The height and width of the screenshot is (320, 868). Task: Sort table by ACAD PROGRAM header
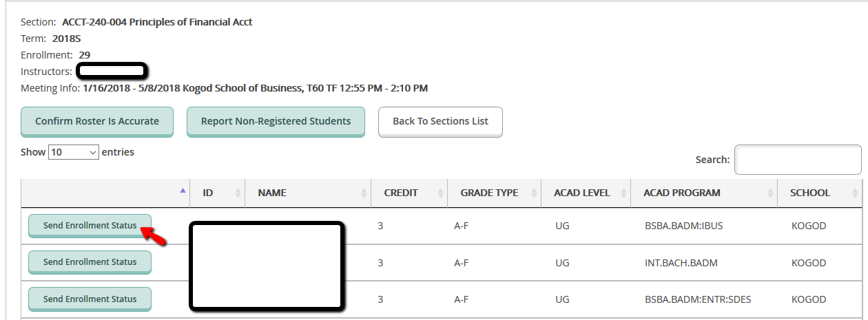point(682,193)
